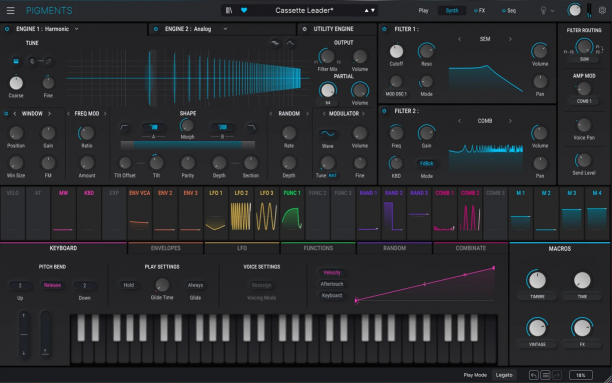Click the TIMBRE macro knob
Screen dimensions: 612x383
coord(537,280)
